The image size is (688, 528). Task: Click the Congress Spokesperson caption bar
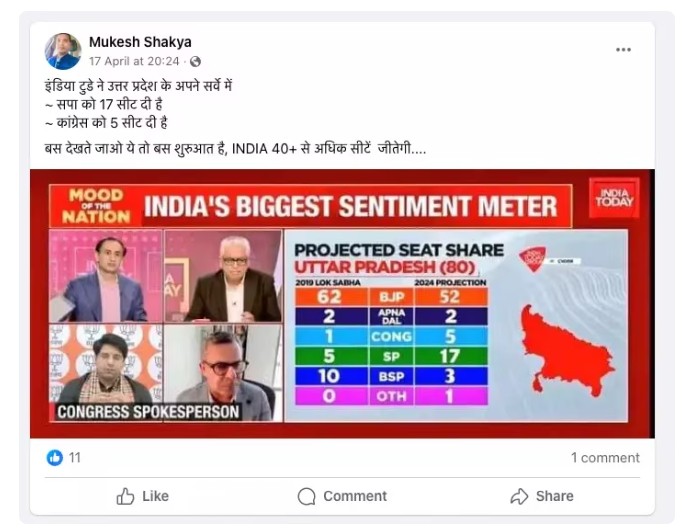pyautogui.click(x=148, y=411)
